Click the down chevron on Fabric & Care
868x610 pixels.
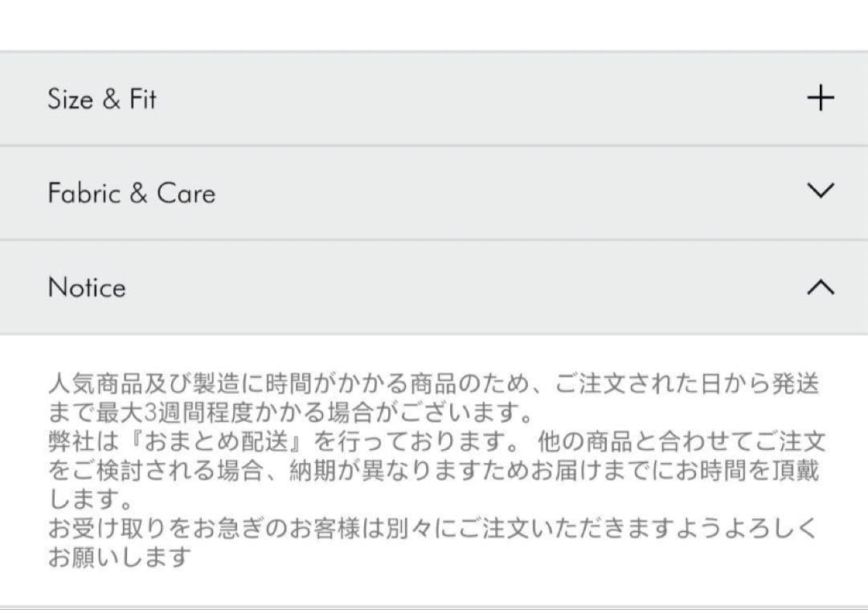click(x=821, y=191)
